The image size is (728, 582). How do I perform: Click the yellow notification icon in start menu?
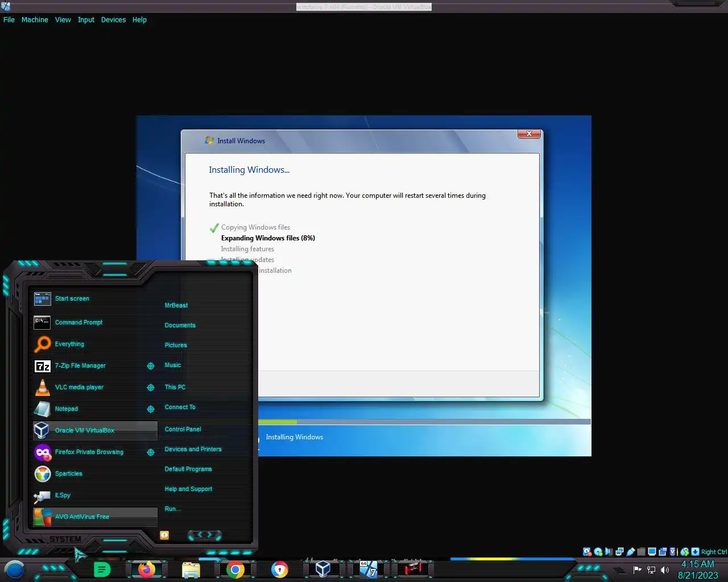point(164,535)
